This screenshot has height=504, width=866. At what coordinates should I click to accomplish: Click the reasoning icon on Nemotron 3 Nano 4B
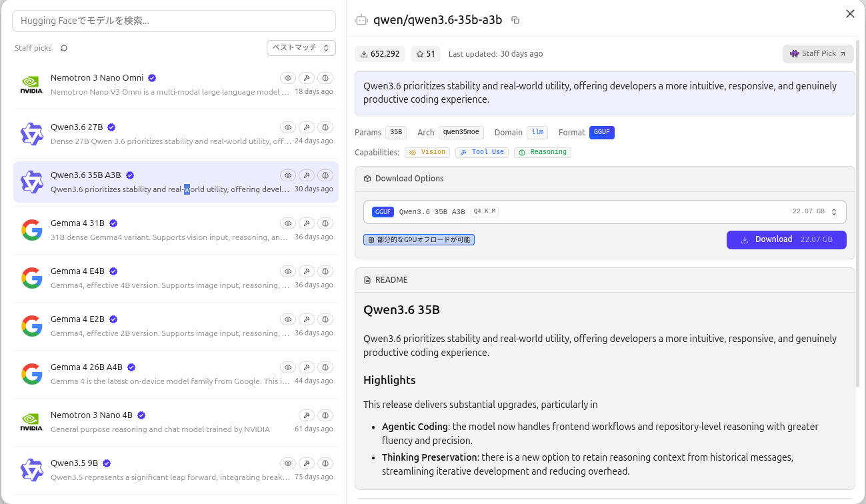click(325, 415)
